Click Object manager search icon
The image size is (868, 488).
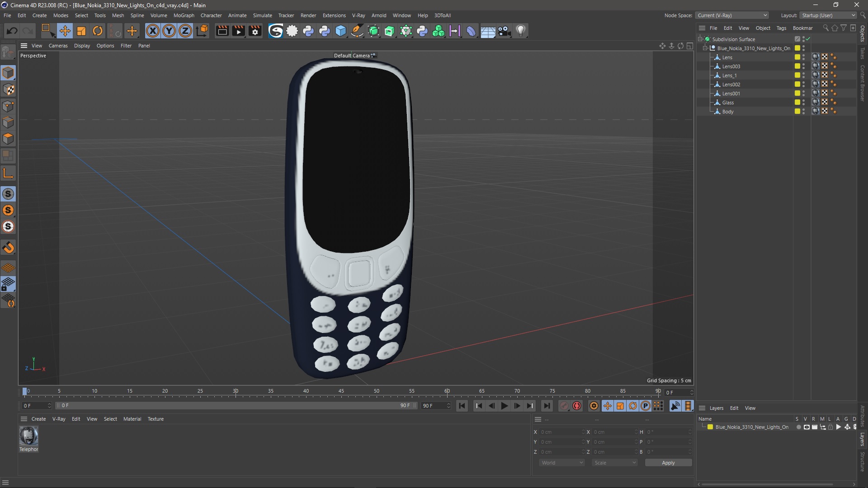point(826,28)
